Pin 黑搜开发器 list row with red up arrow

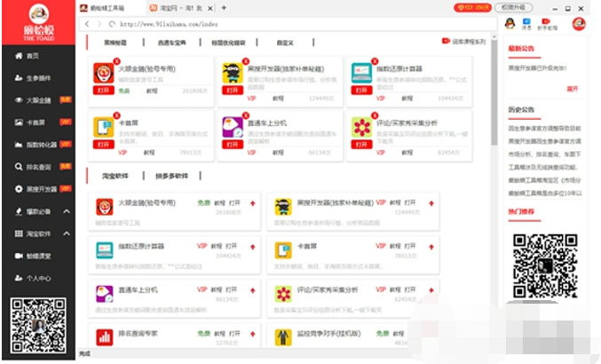[x=431, y=203]
